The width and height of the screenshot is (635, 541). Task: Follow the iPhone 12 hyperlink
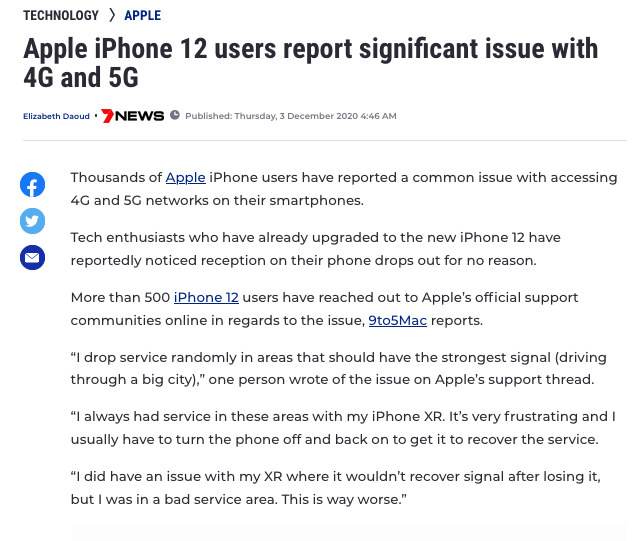pos(206,297)
